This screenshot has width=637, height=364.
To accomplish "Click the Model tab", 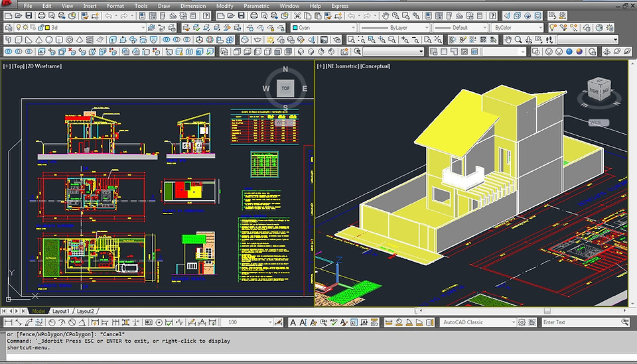I will coord(38,311).
